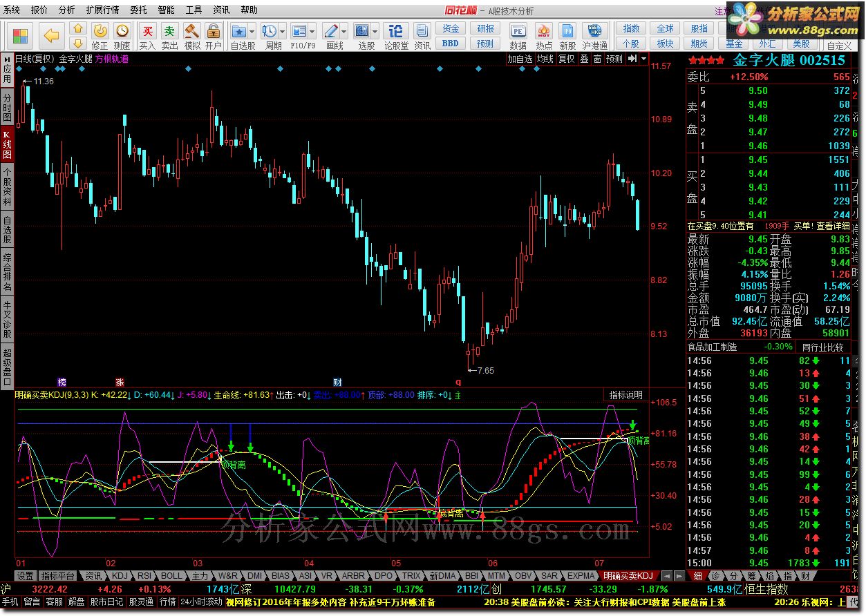Click the 榜 marker below the price chart
This screenshot has width=866, height=616.
pyautogui.click(x=62, y=382)
